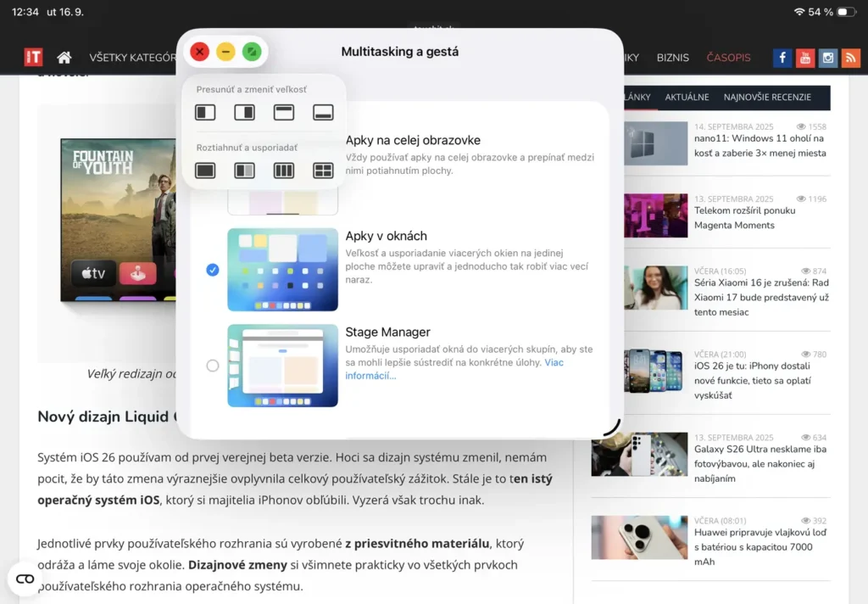Arrange windows in quad grid layout
The height and width of the screenshot is (604, 868).
pyautogui.click(x=323, y=171)
